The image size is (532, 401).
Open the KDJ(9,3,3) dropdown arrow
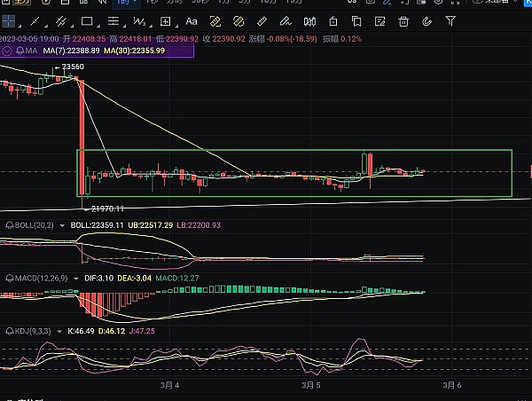(x=59, y=332)
